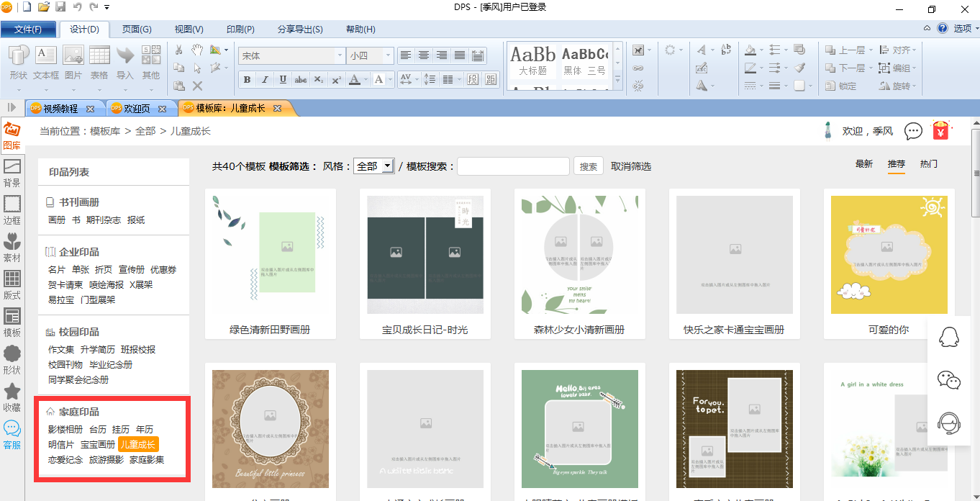This screenshot has width=980, height=501.
Task: Toggle underline formatting with the U button
Action: tap(281, 79)
